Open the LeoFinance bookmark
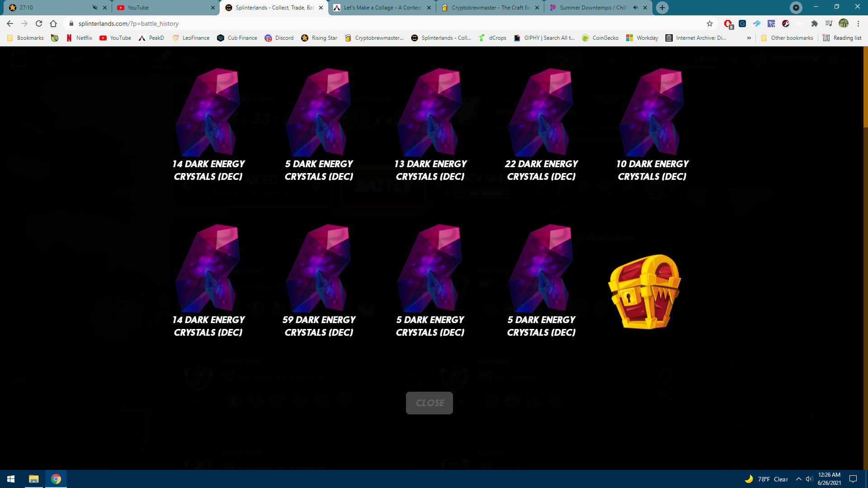The width and height of the screenshot is (868, 488). pos(191,38)
